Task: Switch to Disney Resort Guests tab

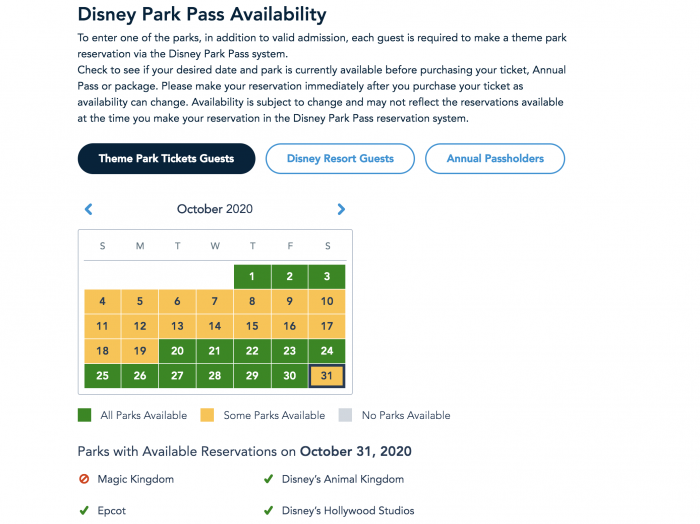Action: pyautogui.click(x=340, y=158)
